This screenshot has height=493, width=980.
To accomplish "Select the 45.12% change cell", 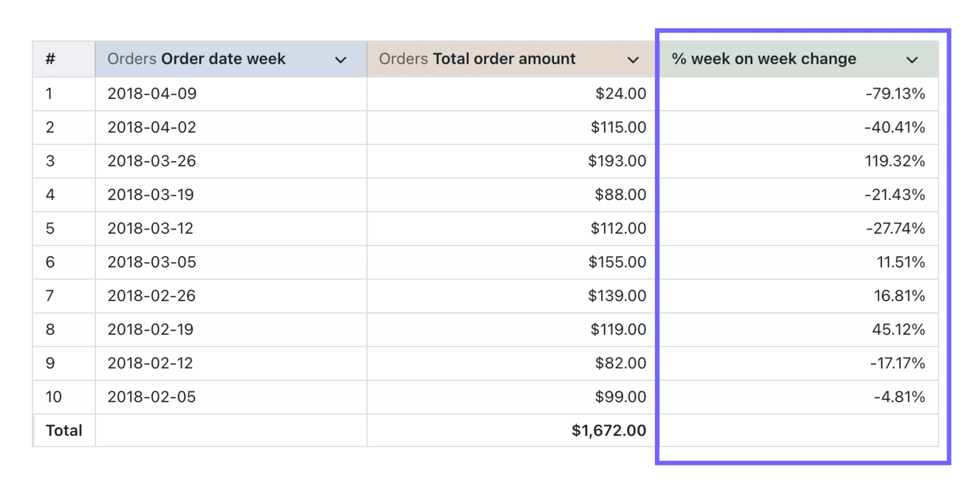I will [898, 330].
